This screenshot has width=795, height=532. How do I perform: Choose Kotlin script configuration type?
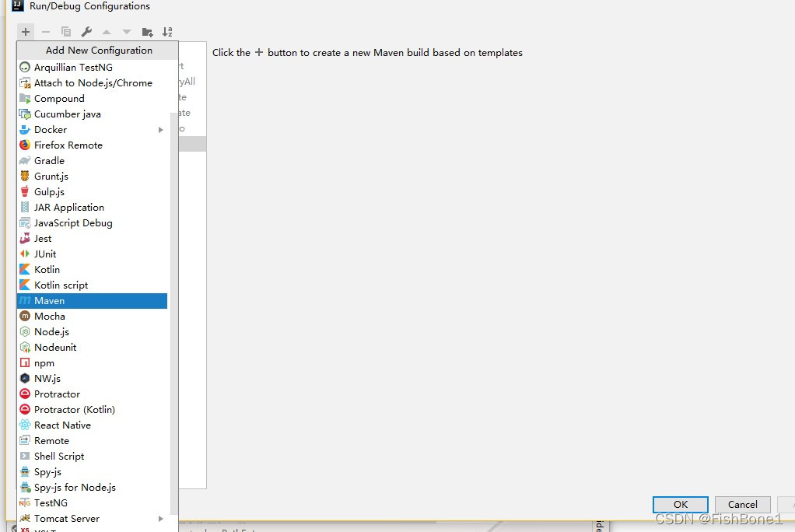coord(93,285)
